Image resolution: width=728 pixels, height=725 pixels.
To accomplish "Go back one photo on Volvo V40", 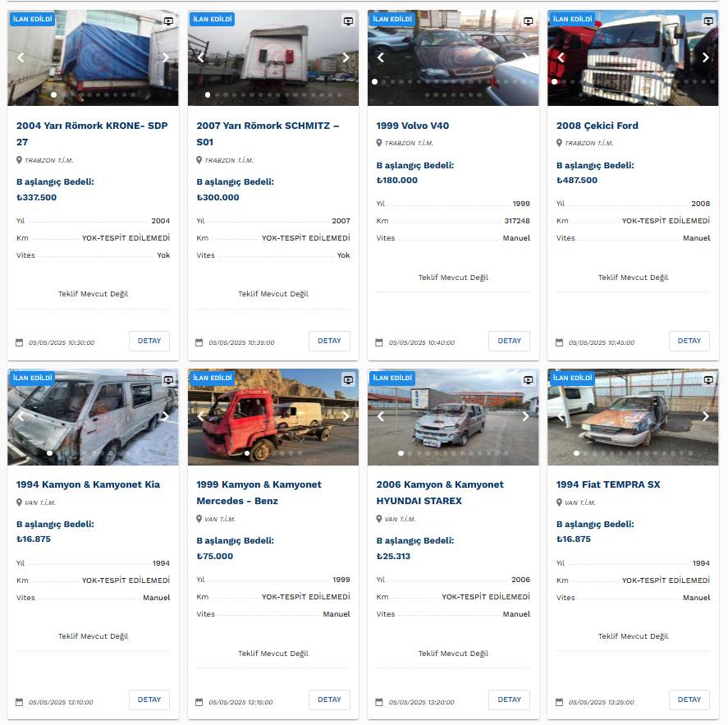I will coord(381,57).
